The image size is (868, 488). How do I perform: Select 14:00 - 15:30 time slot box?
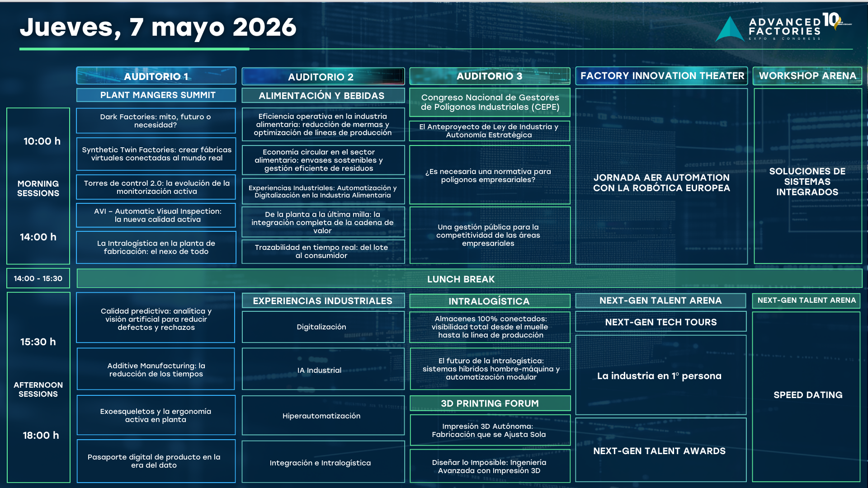[38, 278]
